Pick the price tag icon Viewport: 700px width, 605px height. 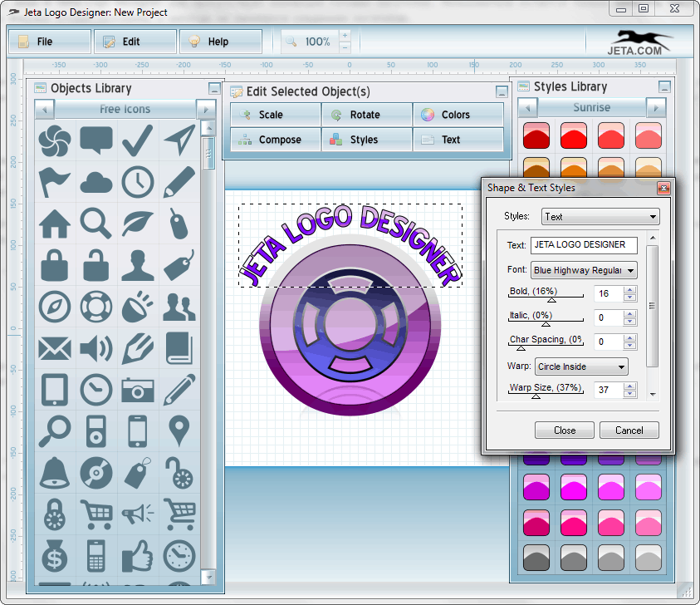point(179,265)
